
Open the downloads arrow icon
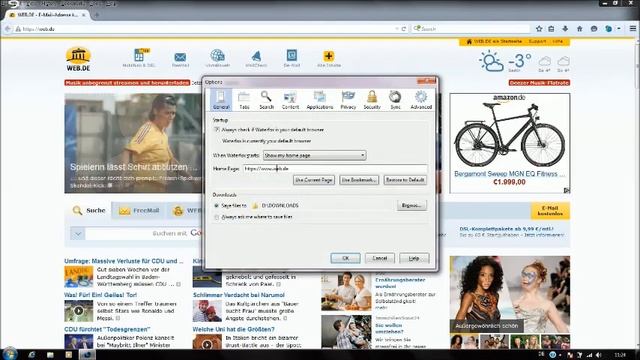point(565,29)
